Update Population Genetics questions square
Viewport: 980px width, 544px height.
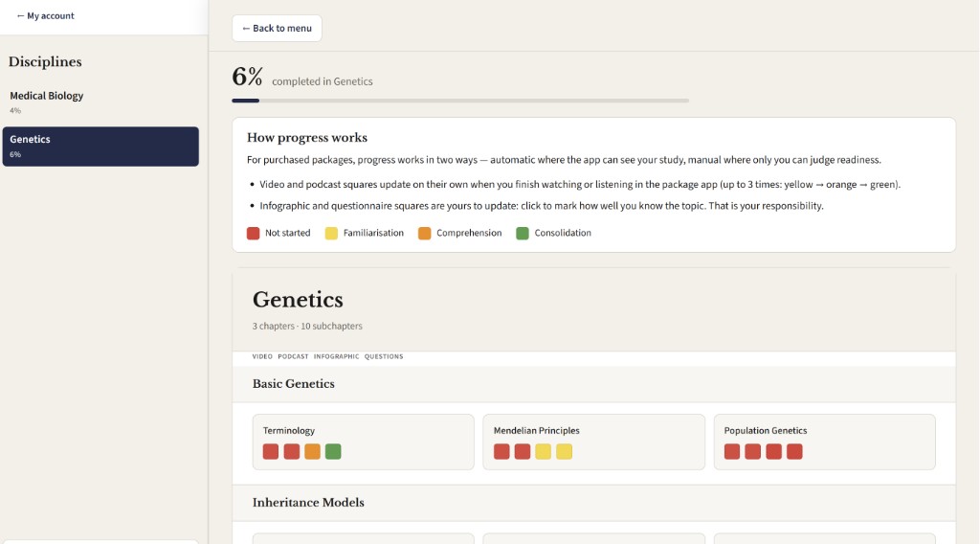794,451
